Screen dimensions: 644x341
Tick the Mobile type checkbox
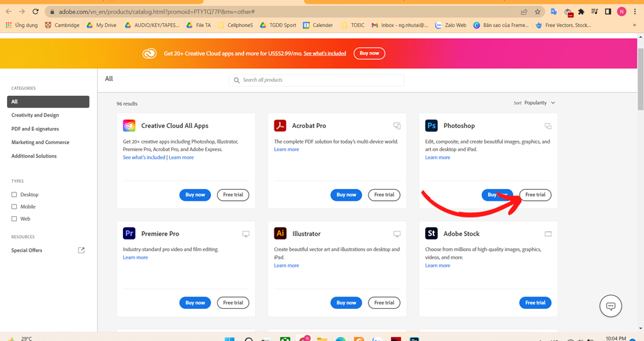coord(14,207)
